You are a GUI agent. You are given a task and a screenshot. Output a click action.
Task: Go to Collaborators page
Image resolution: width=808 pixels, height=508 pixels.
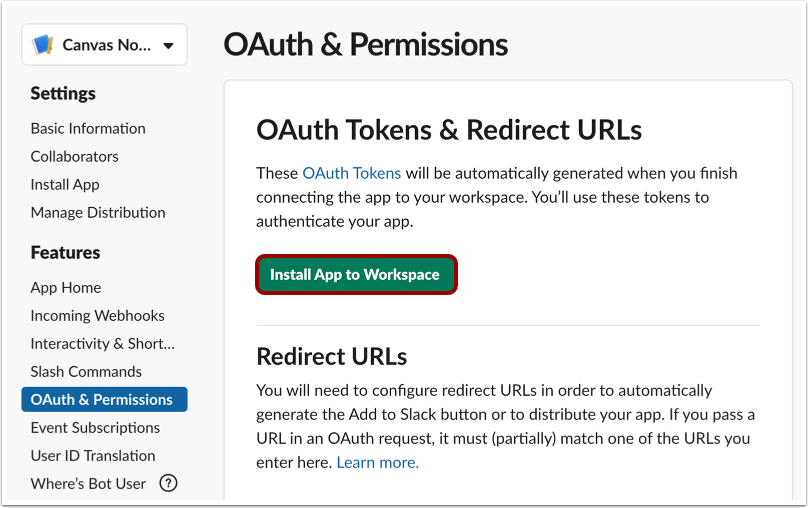coord(74,156)
